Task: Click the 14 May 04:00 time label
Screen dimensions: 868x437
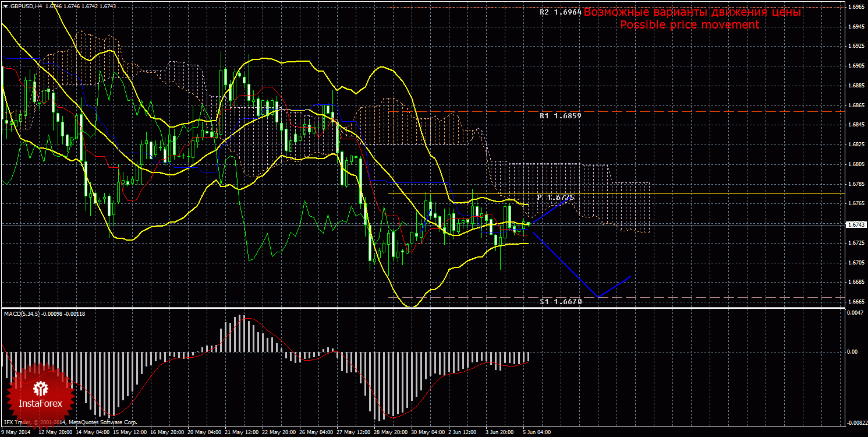Action: 93,433
